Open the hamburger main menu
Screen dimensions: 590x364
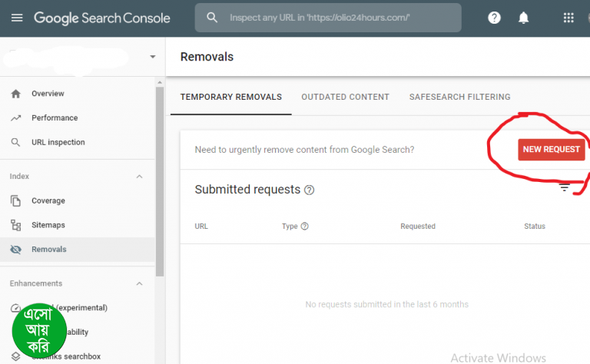pyautogui.click(x=17, y=18)
